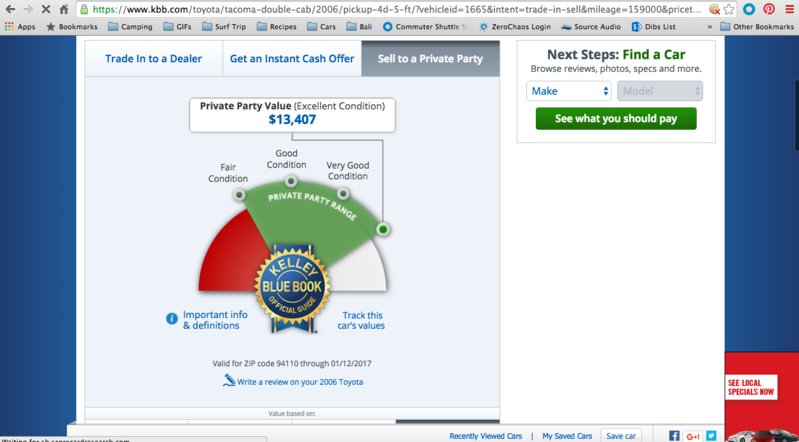Open My Saved Cars
This screenshot has width=799, height=442.
(x=567, y=436)
